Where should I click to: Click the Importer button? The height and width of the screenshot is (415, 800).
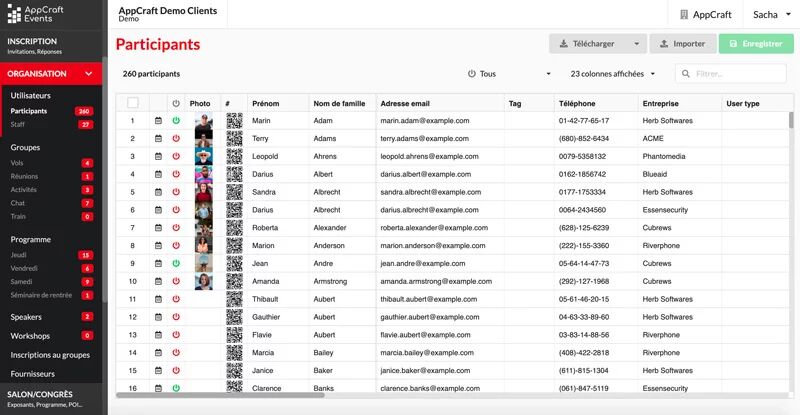coord(682,44)
